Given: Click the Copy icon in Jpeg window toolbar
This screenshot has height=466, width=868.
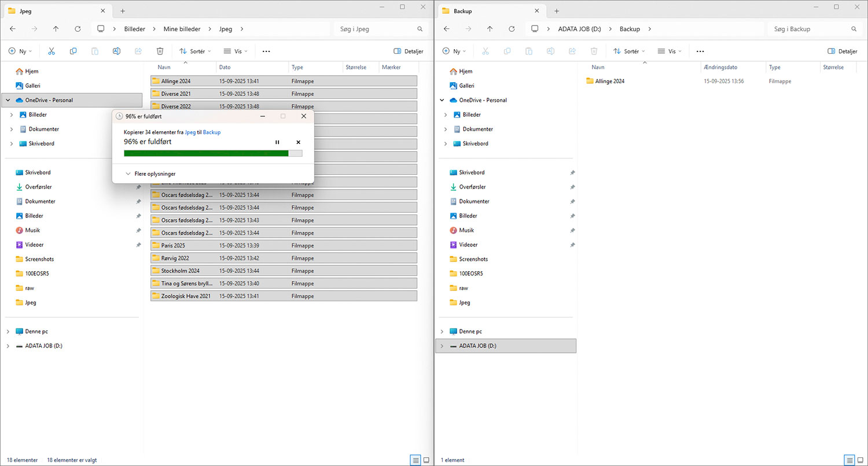Looking at the screenshot, I should click(x=73, y=51).
